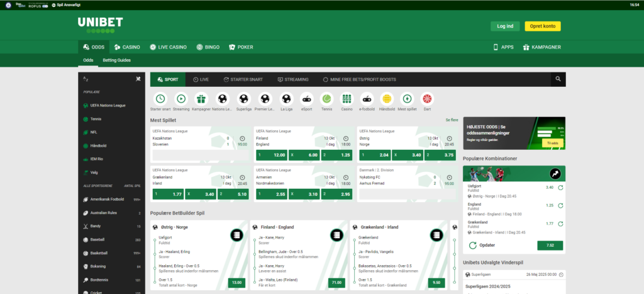Screen dimensions: 644x294
Task: Click the Opret konto button
Action: (543, 26)
